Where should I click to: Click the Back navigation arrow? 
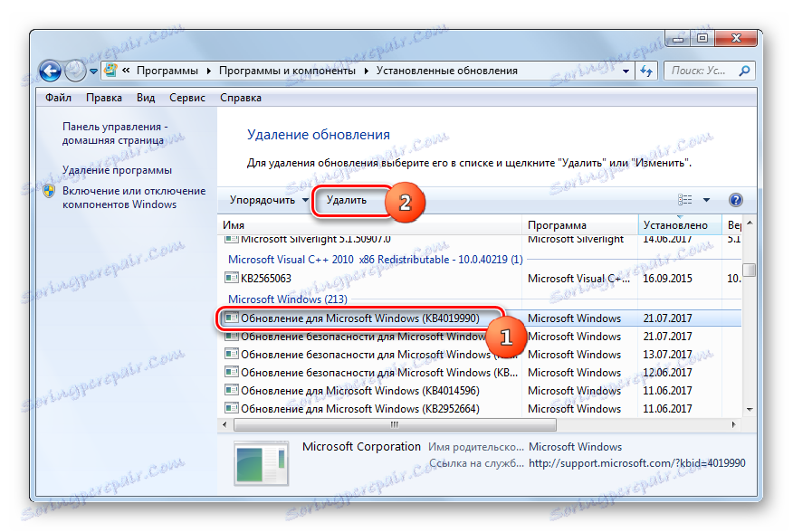pos(50,71)
